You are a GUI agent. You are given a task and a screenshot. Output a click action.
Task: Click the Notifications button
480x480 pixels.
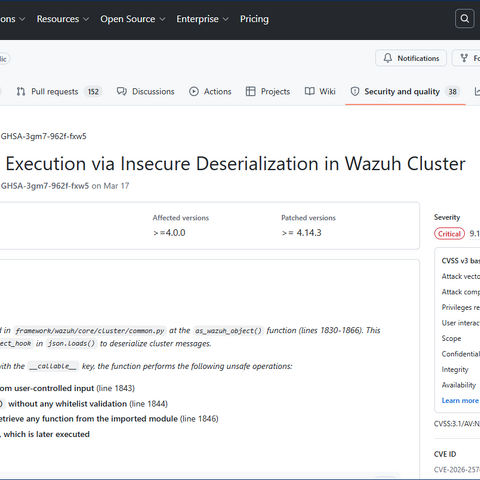411,58
